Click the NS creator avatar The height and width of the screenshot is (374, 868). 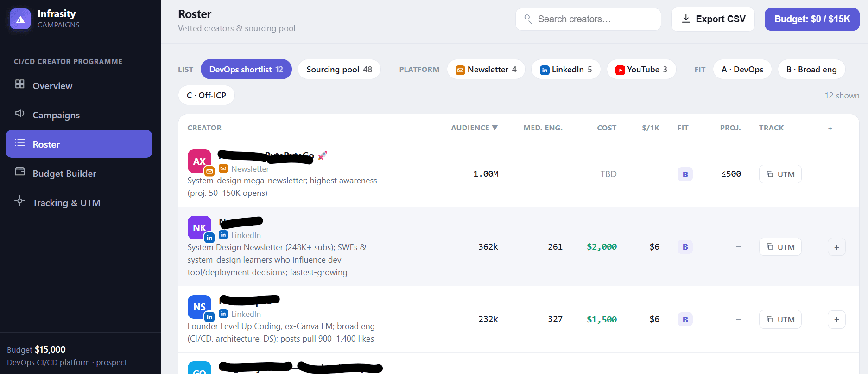pos(199,307)
